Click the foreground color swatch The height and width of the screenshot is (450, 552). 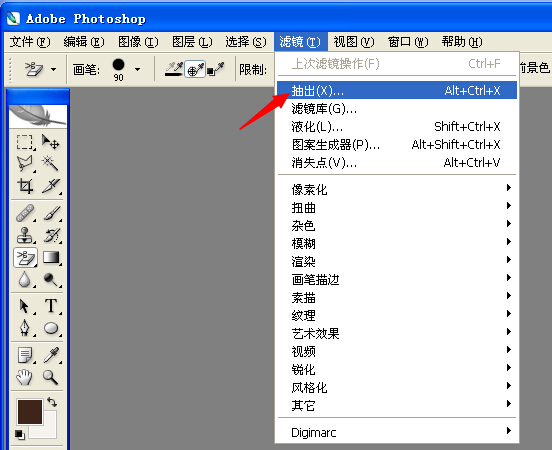[30, 412]
